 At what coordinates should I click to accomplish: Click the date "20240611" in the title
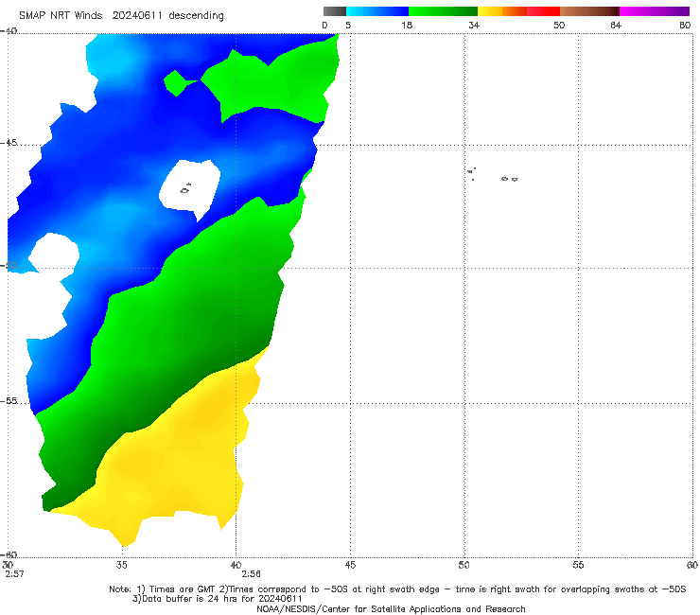tap(137, 16)
